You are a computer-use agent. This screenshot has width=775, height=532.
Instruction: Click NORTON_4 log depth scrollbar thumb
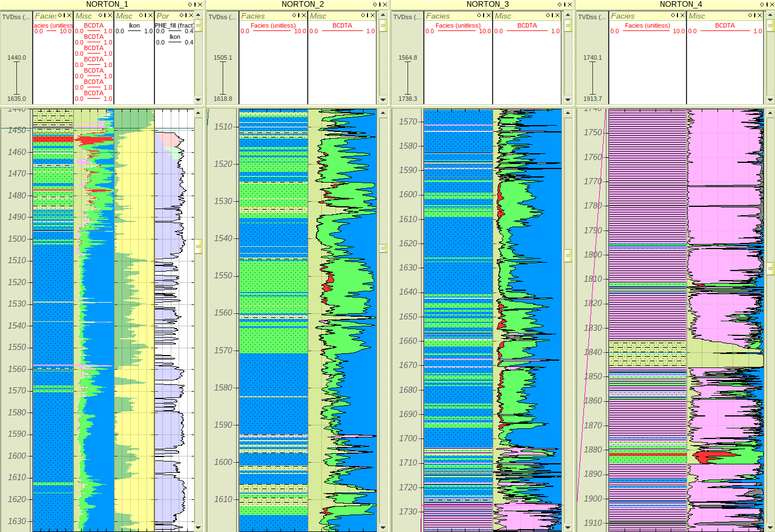770,269
